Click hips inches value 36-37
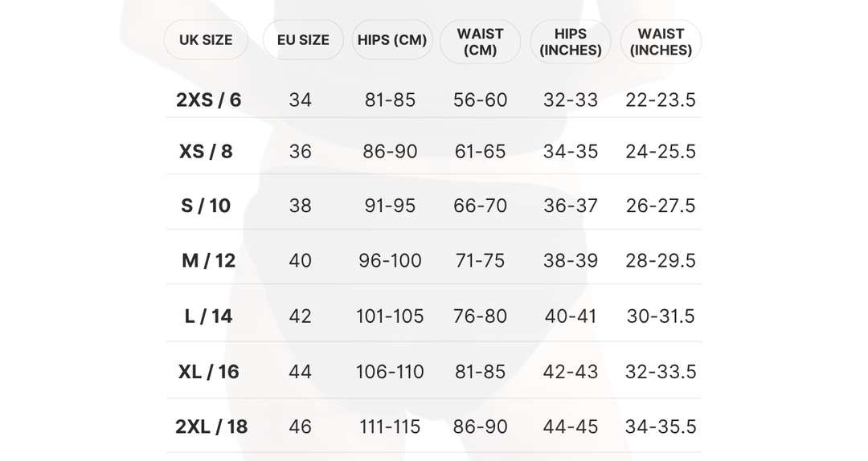The height and width of the screenshot is (461, 868). pos(570,206)
